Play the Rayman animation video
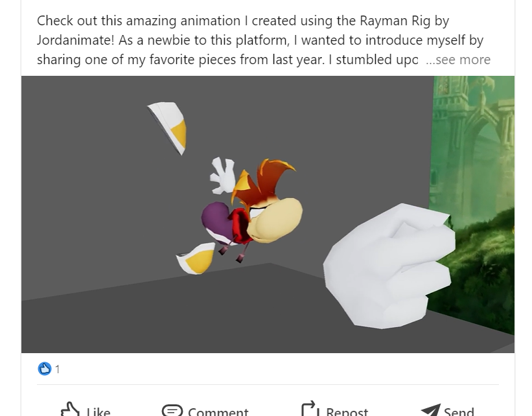Viewport: 532px width, 416px height. tap(268, 214)
